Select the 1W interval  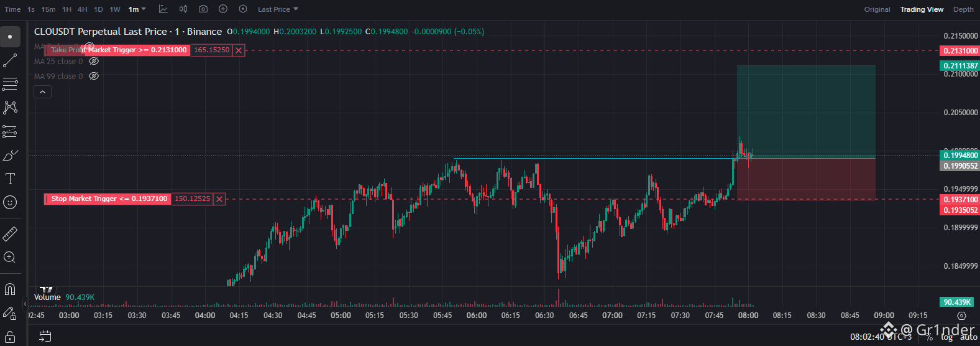pyautogui.click(x=115, y=9)
